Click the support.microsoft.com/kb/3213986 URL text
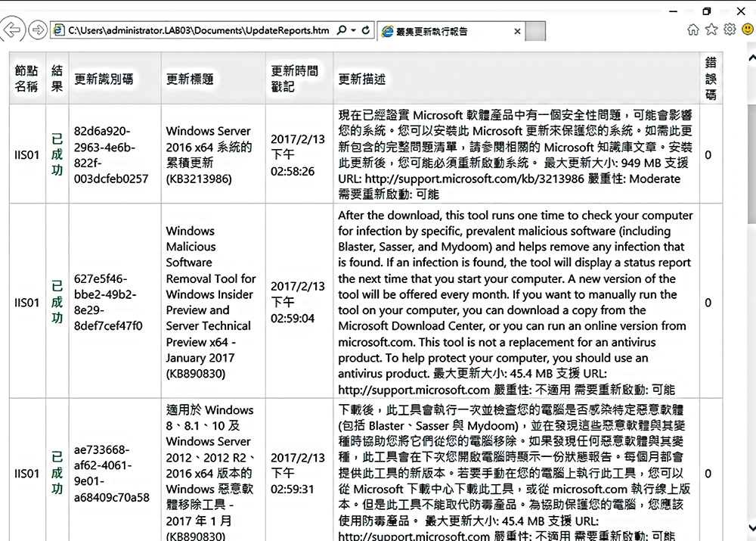The width and height of the screenshot is (756, 541). click(475, 179)
